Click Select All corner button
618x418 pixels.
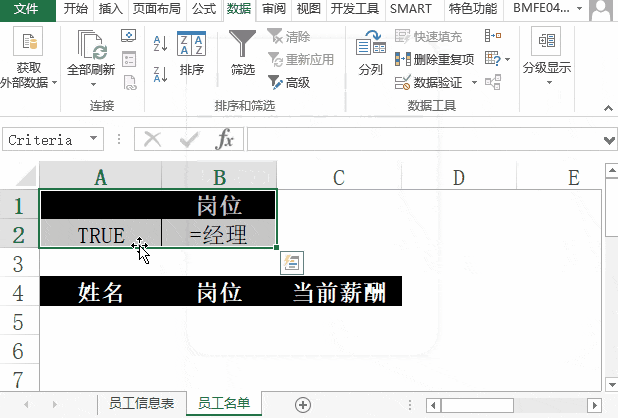click(25, 176)
